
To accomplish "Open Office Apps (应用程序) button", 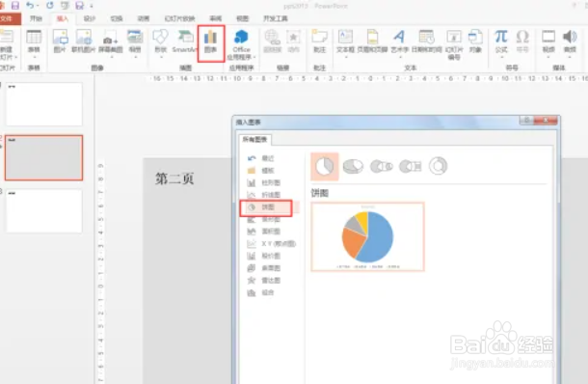I will coord(241,44).
